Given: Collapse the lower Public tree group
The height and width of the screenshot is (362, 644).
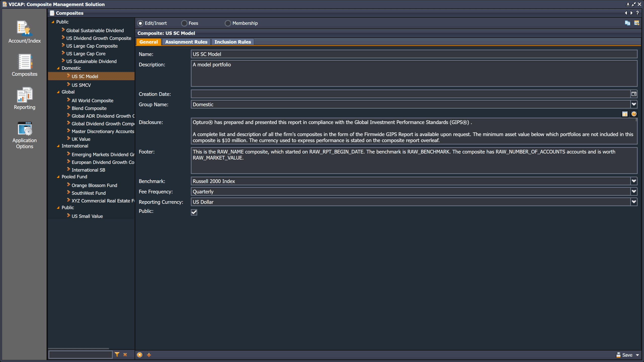Looking at the screenshot, I should pyautogui.click(x=58, y=208).
